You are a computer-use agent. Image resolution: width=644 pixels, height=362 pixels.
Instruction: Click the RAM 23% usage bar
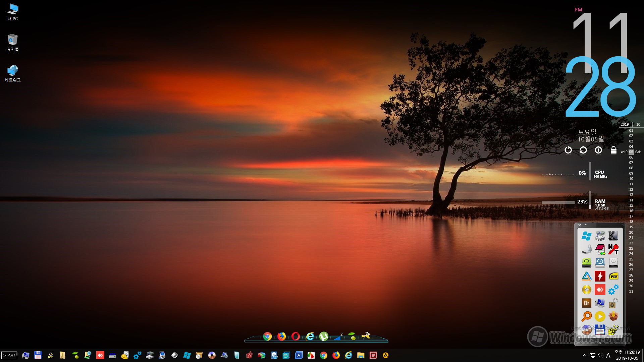point(558,202)
